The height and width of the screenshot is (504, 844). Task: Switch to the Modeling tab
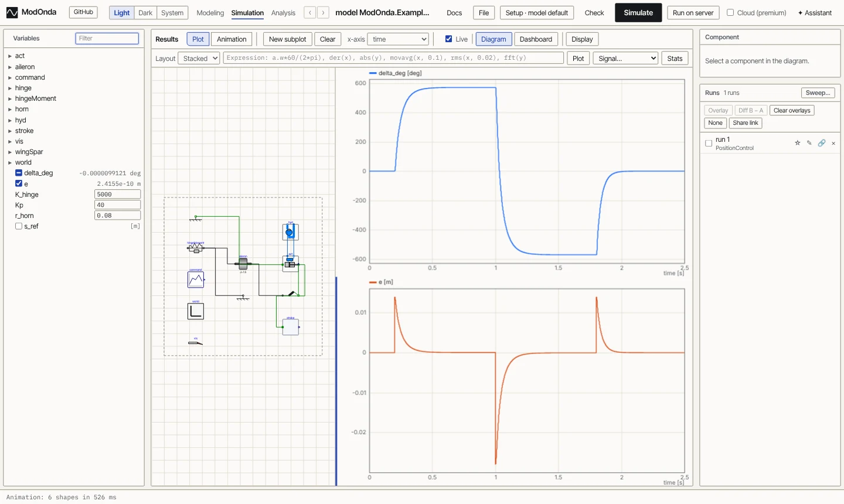[210, 13]
